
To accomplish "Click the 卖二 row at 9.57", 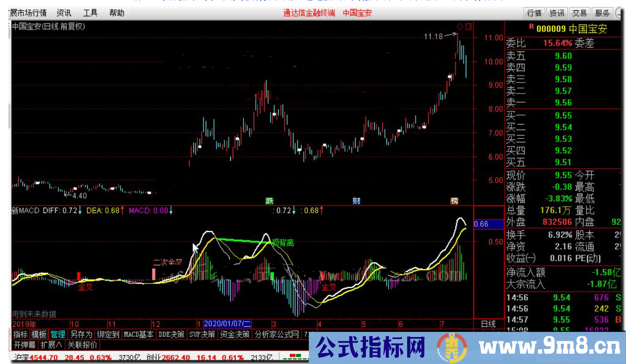I will tap(563, 91).
